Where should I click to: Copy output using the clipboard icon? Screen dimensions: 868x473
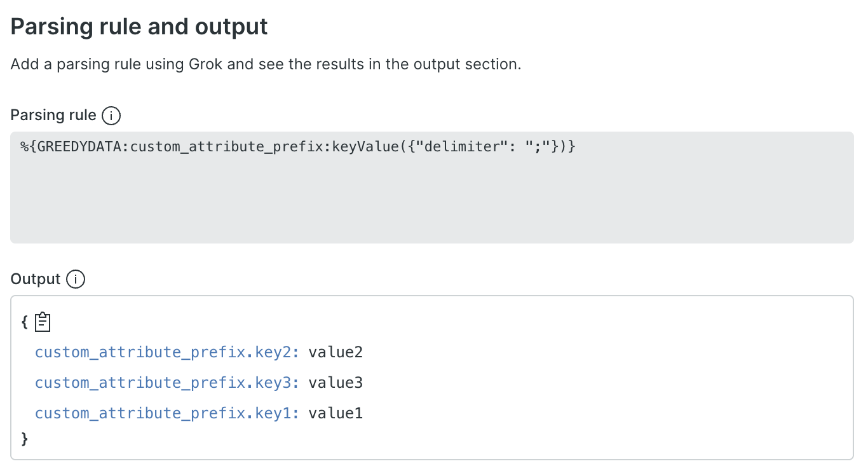[x=43, y=322]
